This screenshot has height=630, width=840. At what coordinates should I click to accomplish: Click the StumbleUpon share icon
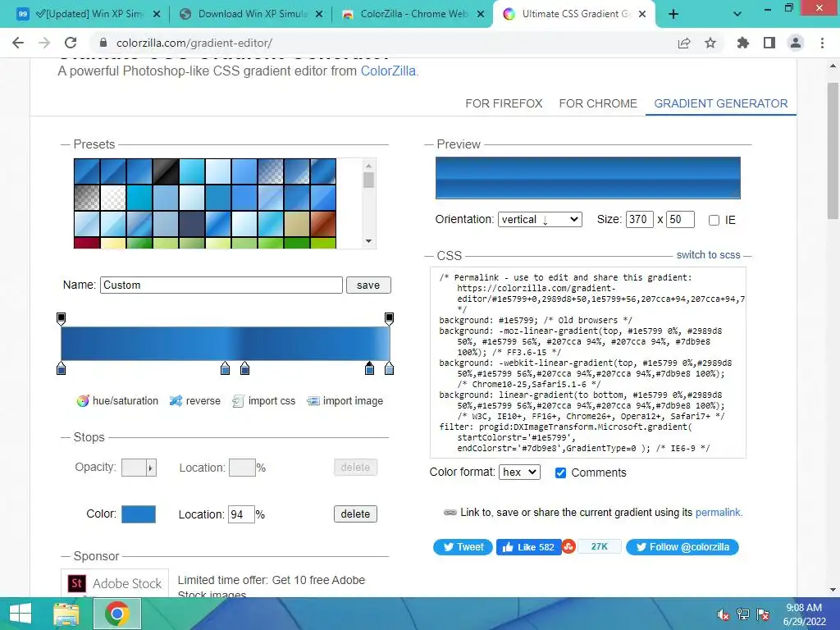(x=568, y=547)
